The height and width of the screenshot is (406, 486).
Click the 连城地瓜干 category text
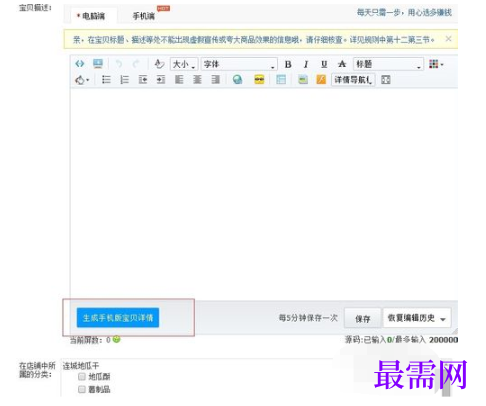pos(81,366)
